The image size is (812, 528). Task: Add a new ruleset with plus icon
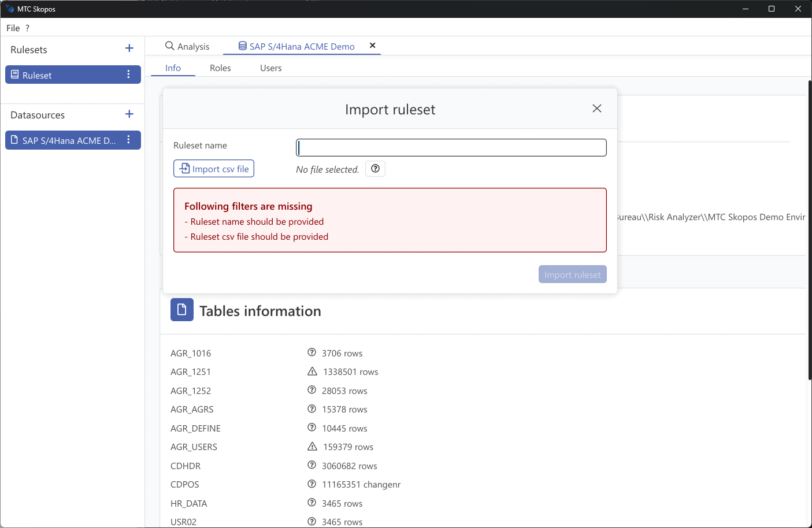129,49
